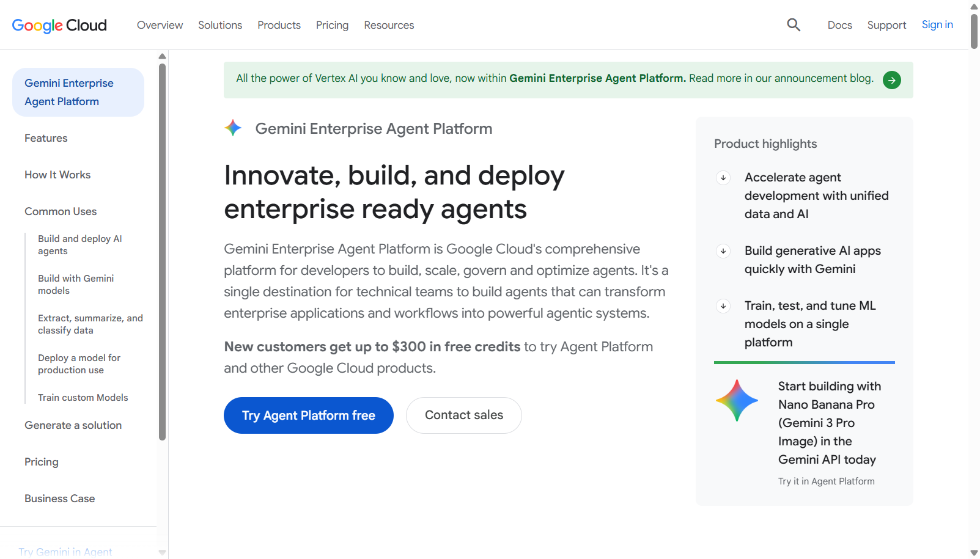This screenshot has width=980, height=559.
Task: Click 'Accelerate agent development with unified data' text
Action: 816,195
